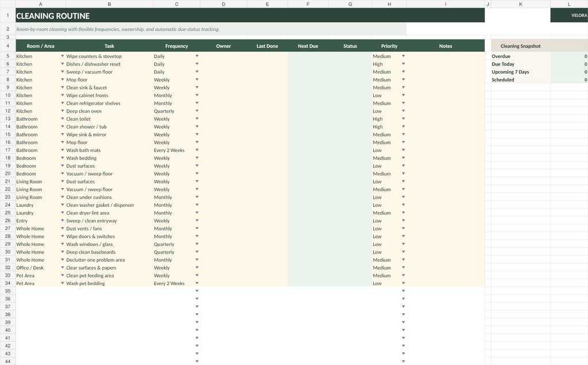Select the Scheduled label cell
The height and width of the screenshot is (365, 588).
(520, 79)
